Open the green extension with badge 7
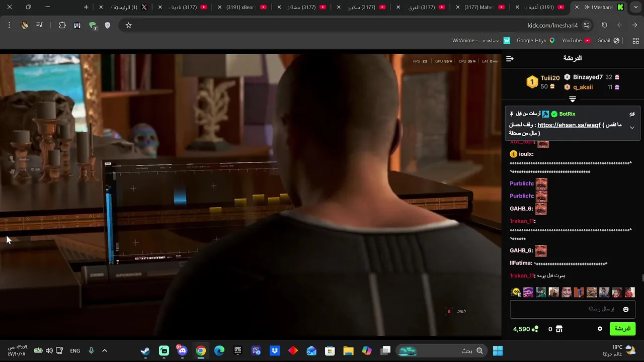644x362 pixels. click(x=93, y=26)
